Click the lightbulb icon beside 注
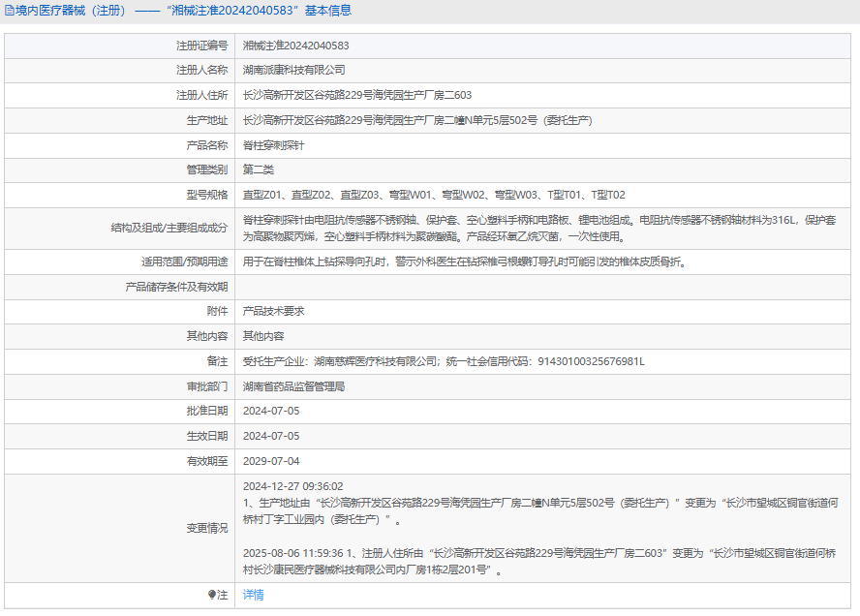 point(212,595)
